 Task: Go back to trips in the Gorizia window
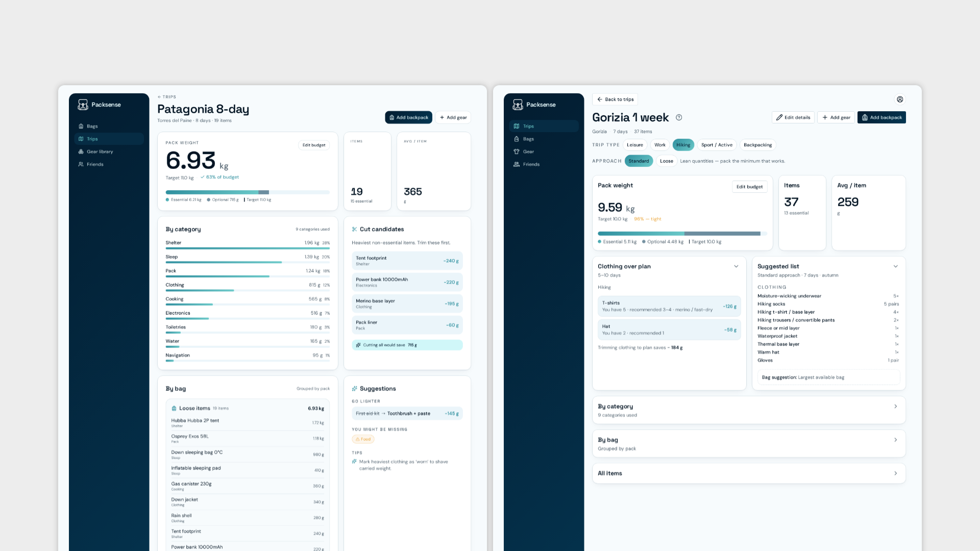click(x=615, y=99)
